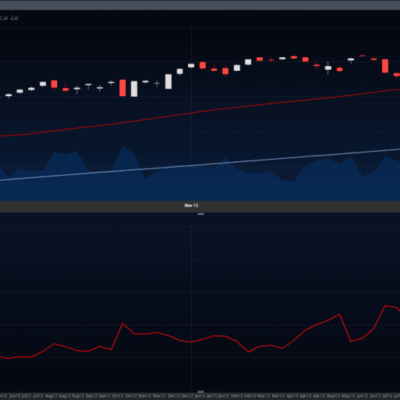Select the large red candlestick near the chart's right edge

[385, 66]
